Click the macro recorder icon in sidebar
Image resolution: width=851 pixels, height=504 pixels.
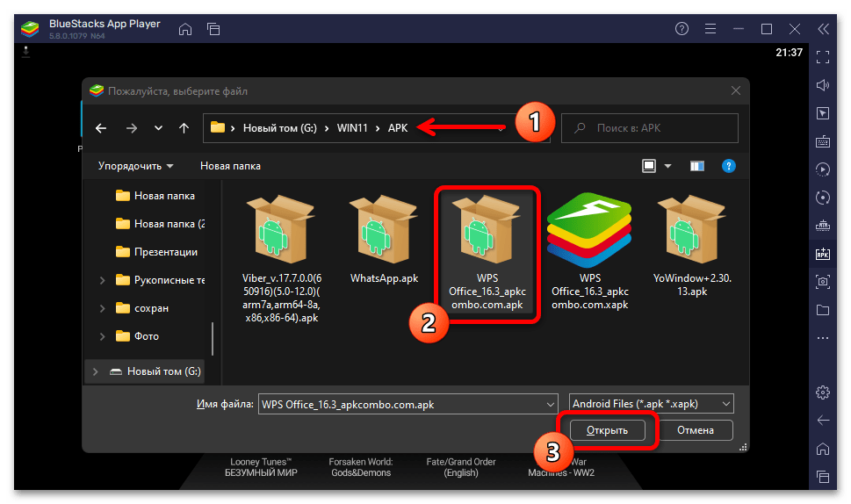[823, 169]
